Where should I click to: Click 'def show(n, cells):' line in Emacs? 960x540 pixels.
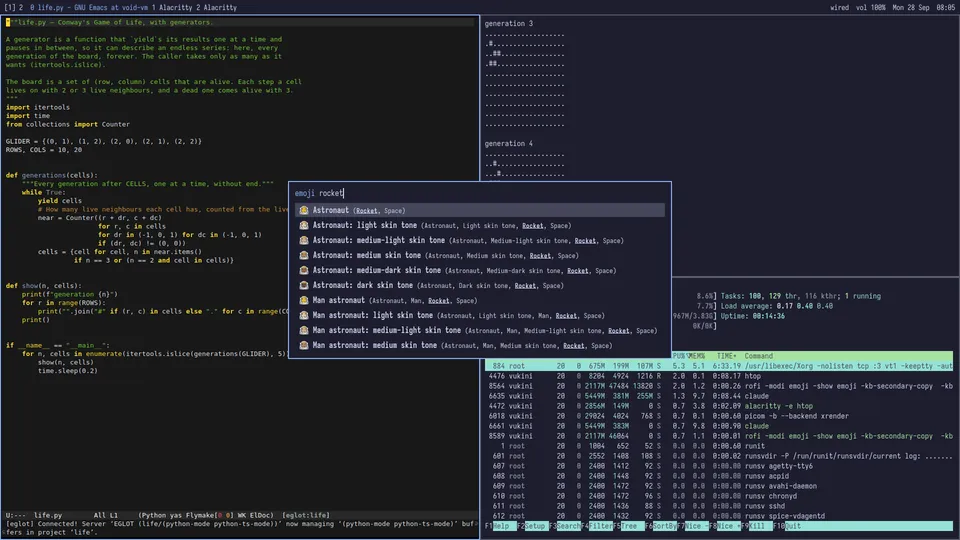(x=43, y=285)
